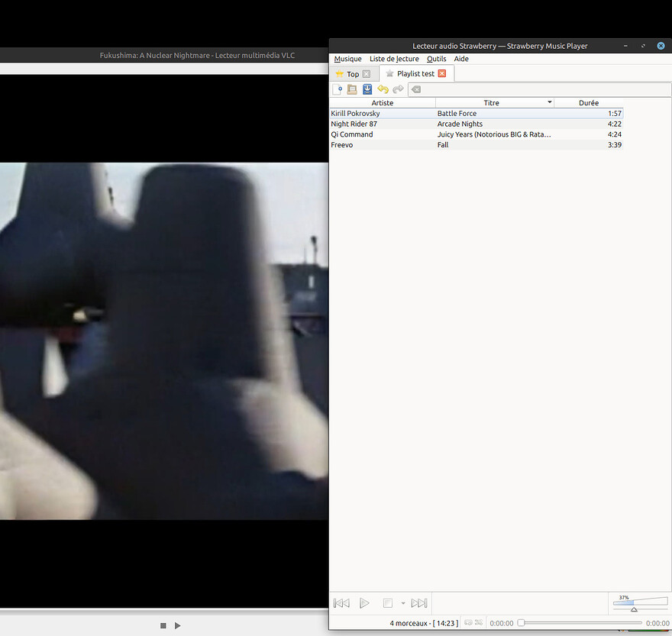Image resolution: width=672 pixels, height=636 pixels.
Task: Toggle favorite star on the Top playlist tab
Action: click(339, 74)
